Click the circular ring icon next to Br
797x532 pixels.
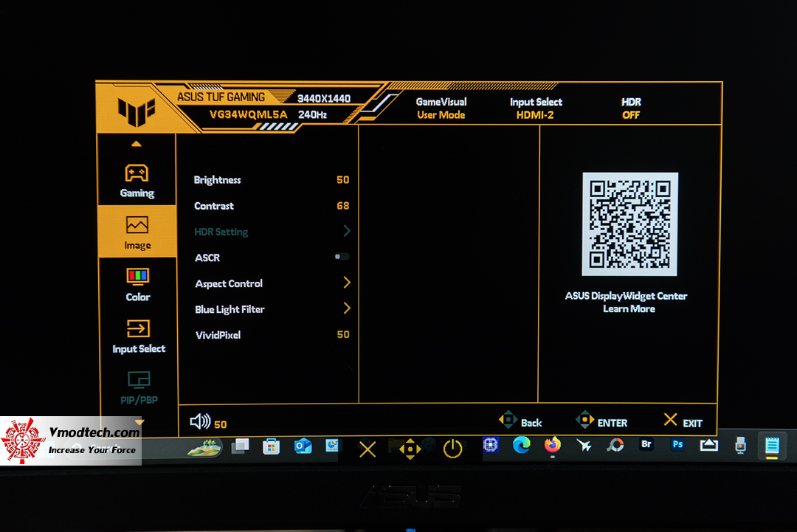tap(615, 445)
